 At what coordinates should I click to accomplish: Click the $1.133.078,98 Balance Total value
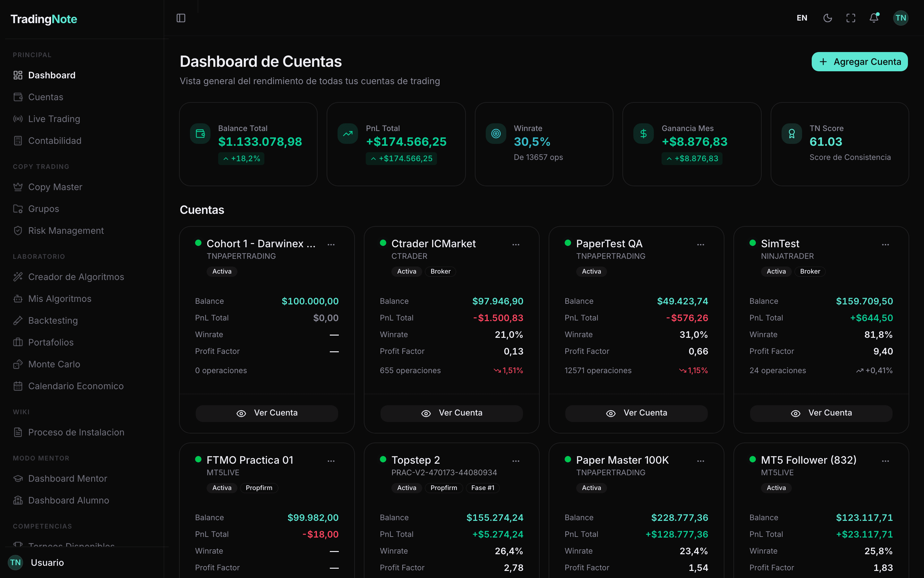coord(260,142)
